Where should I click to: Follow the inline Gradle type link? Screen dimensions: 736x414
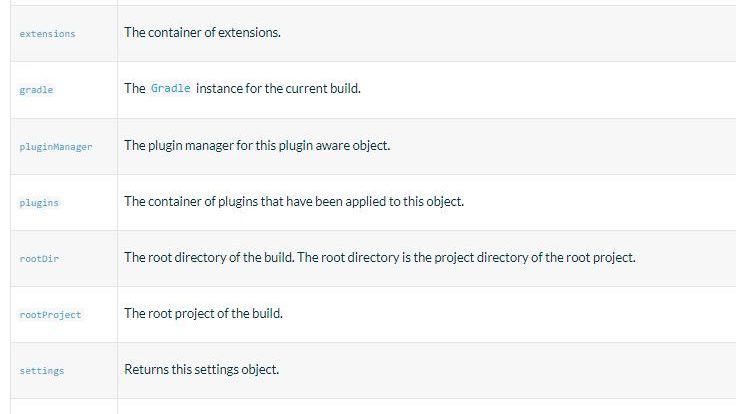(170, 88)
